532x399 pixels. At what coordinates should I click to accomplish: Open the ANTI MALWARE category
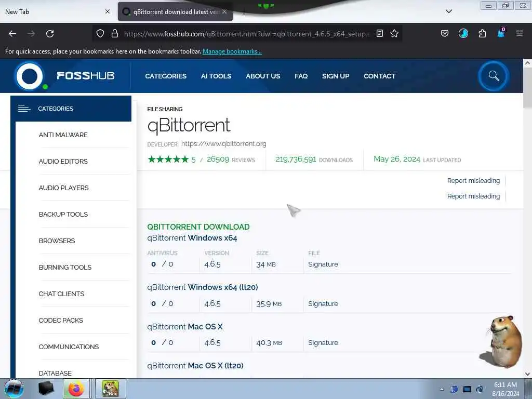pyautogui.click(x=63, y=135)
